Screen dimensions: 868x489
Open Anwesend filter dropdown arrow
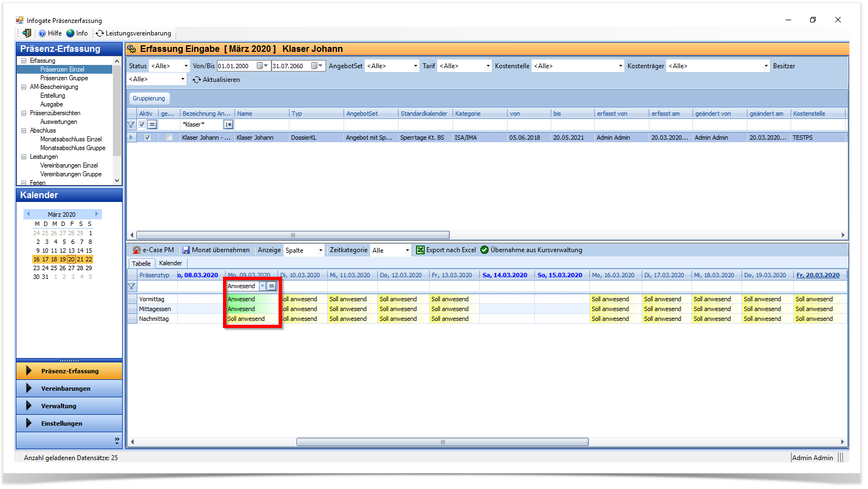coord(262,286)
